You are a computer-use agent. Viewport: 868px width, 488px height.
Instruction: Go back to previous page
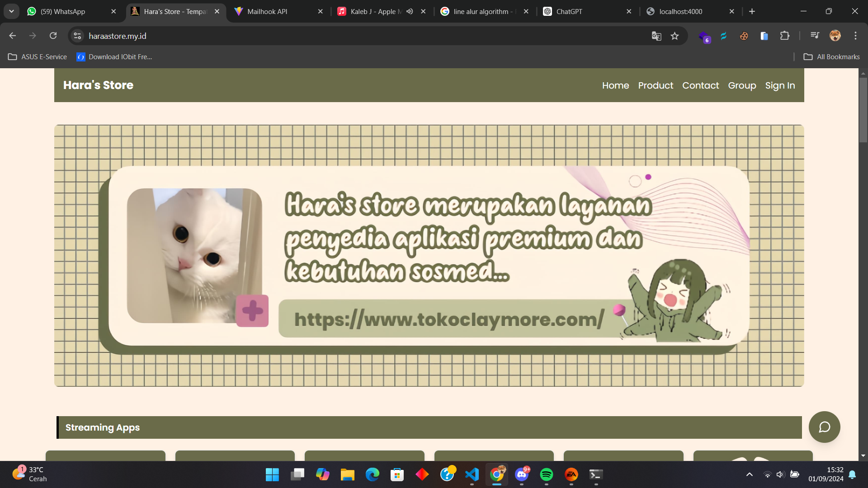pos(12,36)
